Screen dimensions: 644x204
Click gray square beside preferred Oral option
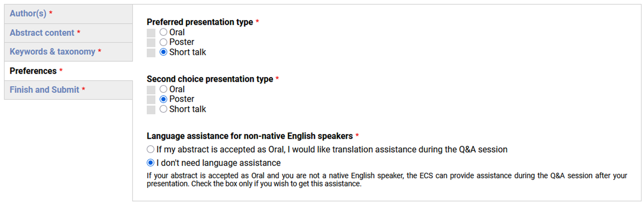(151, 33)
